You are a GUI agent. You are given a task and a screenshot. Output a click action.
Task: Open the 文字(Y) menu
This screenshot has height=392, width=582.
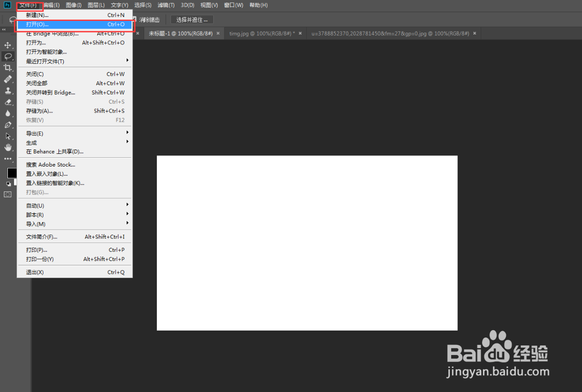(x=119, y=5)
